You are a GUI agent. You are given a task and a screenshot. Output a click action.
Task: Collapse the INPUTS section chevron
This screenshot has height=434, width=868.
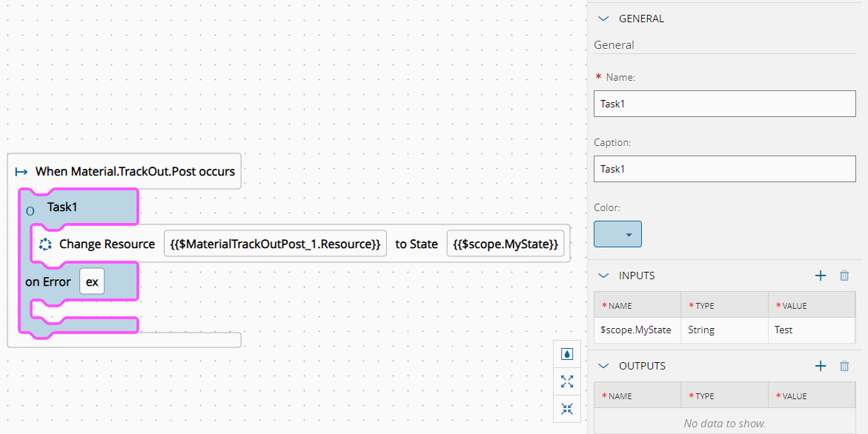coord(603,276)
